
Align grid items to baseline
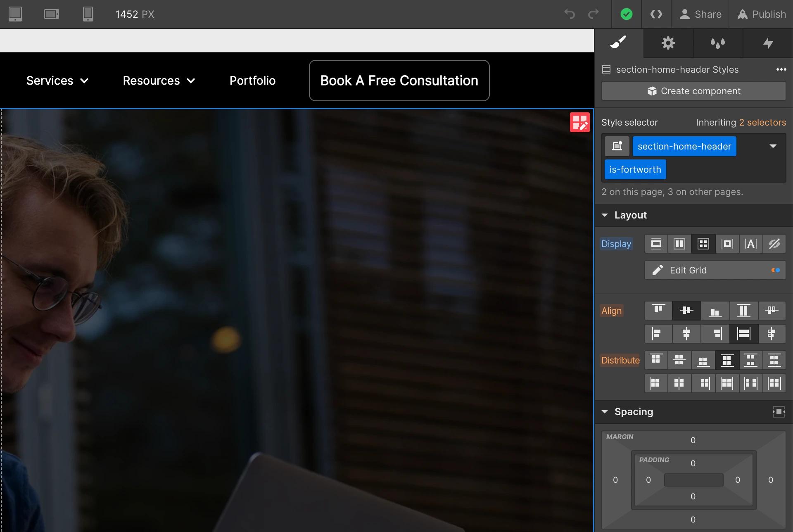point(772,310)
